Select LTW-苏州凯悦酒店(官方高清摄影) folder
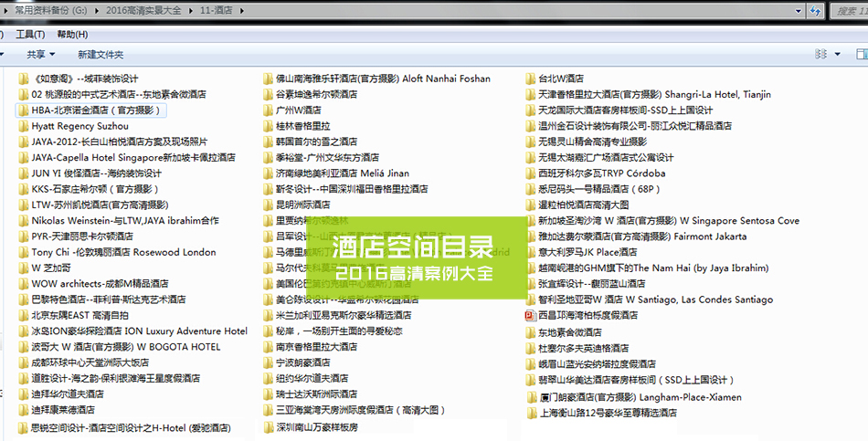This screenshot has width=868, height=441. tap(100, 205)
